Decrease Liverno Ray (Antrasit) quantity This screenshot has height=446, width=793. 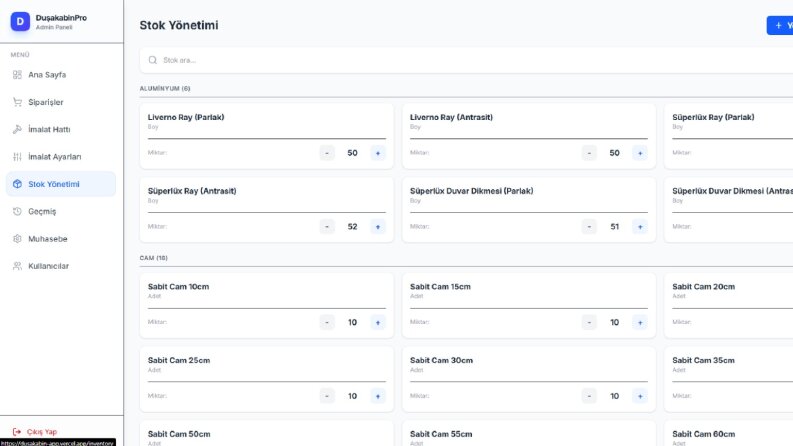pyautogui.click(x=589, y=153)
